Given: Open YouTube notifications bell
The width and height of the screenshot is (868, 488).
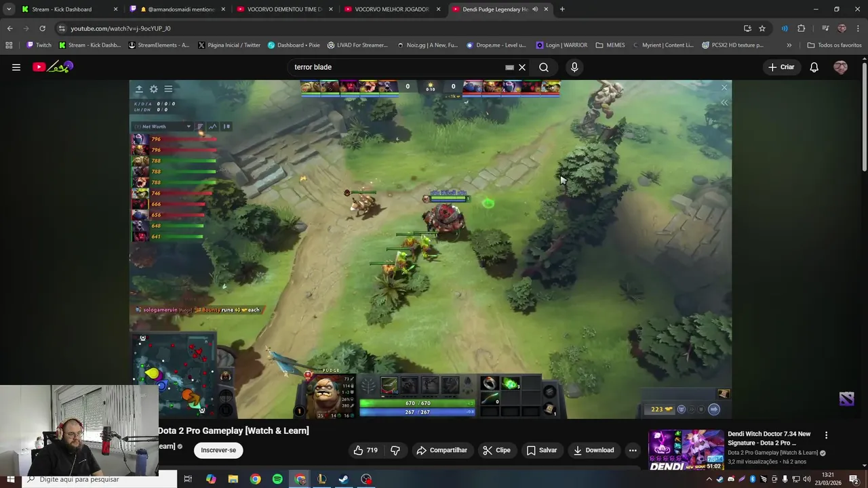Looking at the screenshot, I should (x=814, y=67).
